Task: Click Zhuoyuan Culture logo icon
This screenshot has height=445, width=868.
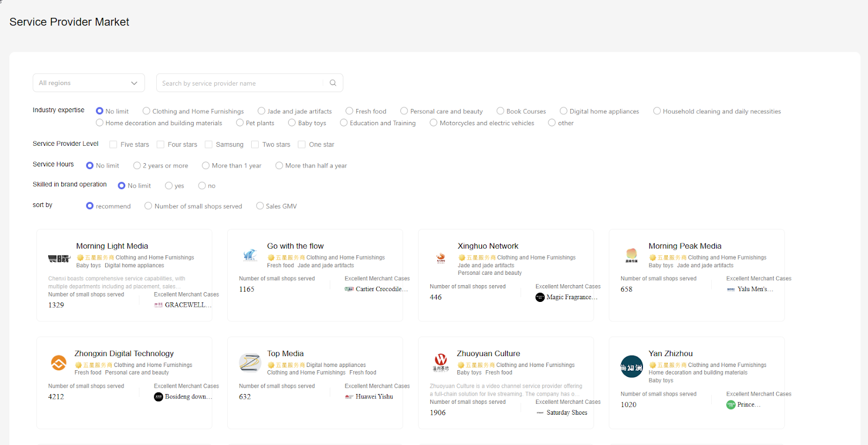Action: pos(441,362)
